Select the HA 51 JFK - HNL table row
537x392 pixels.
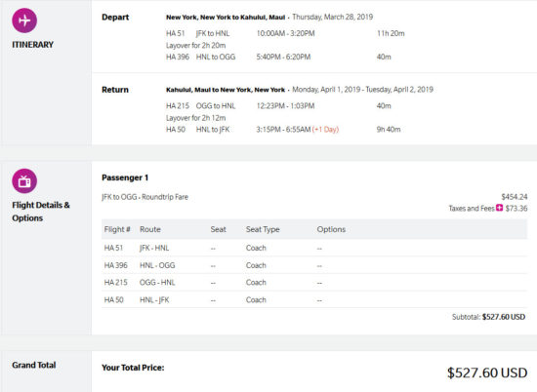coord(314,248)
